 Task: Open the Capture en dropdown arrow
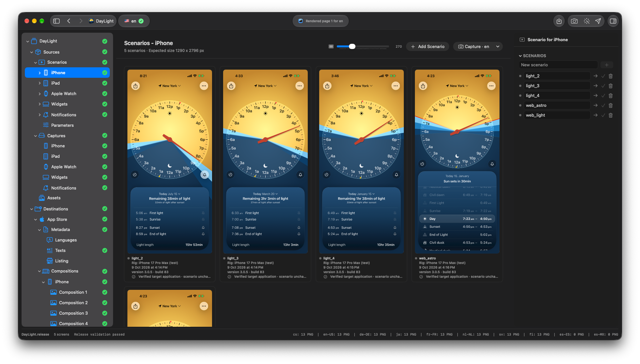point(498,46)
